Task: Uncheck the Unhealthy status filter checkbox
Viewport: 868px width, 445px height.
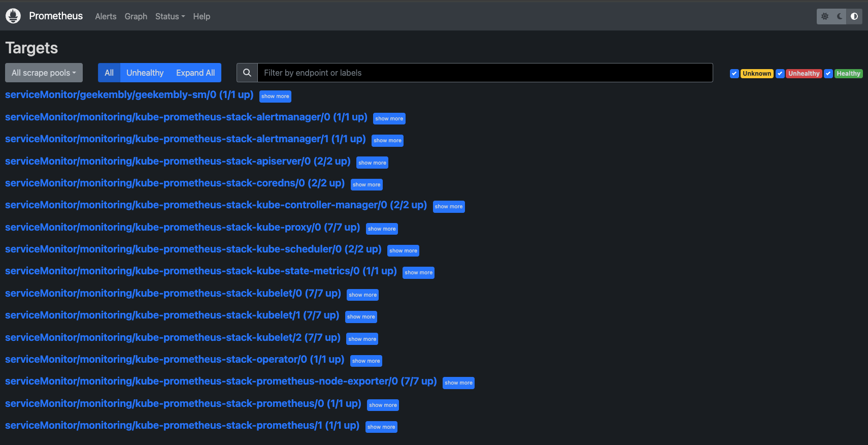Action: 780,73
